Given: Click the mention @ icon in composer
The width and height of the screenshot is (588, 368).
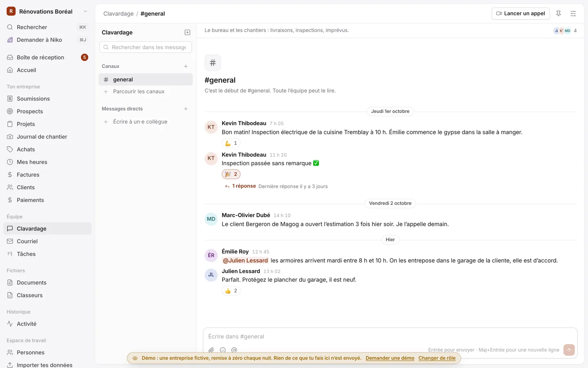Looking at the screenshot, I should tap(234, 350).
